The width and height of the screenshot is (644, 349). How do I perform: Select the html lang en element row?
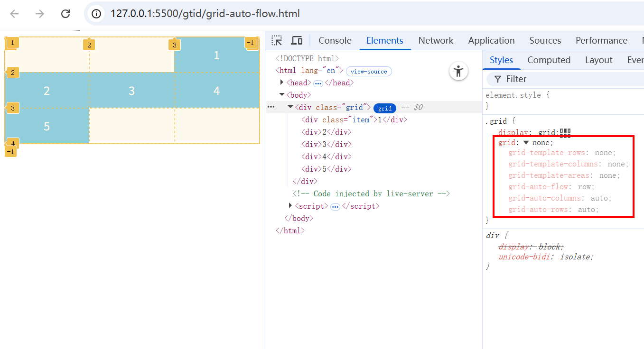(309, 70)
